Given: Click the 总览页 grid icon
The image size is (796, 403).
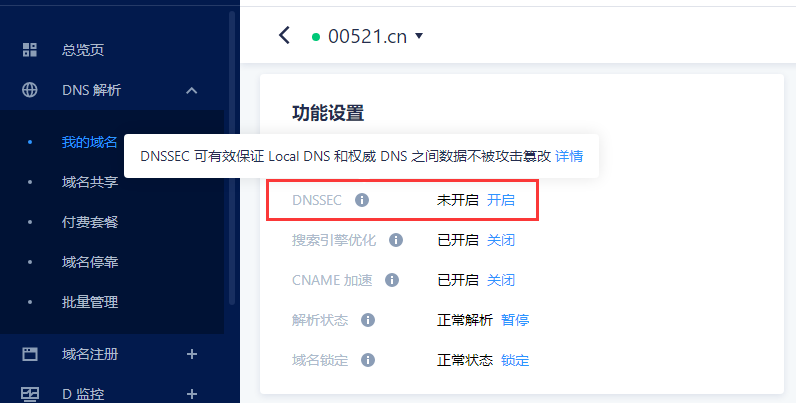Looking at the screenshot, I should [30, 50].
